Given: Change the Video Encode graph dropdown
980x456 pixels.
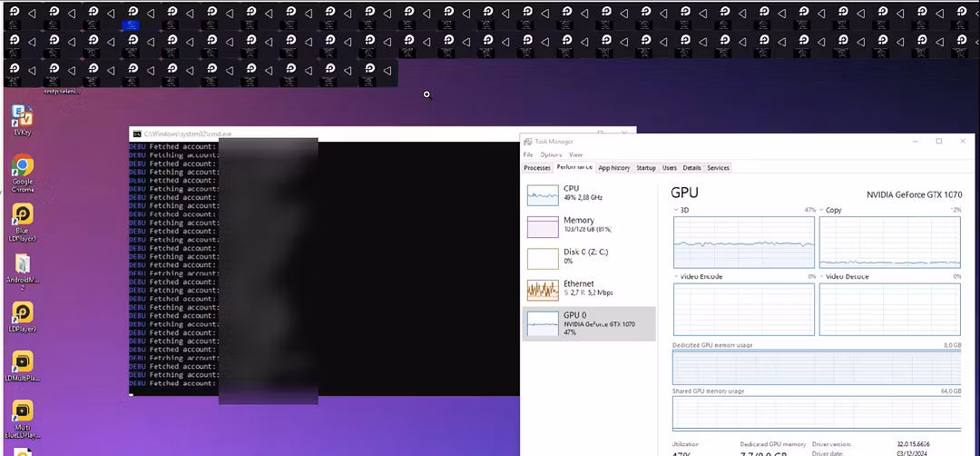Looking at the screenshot, I should click(x=676, y=276).
